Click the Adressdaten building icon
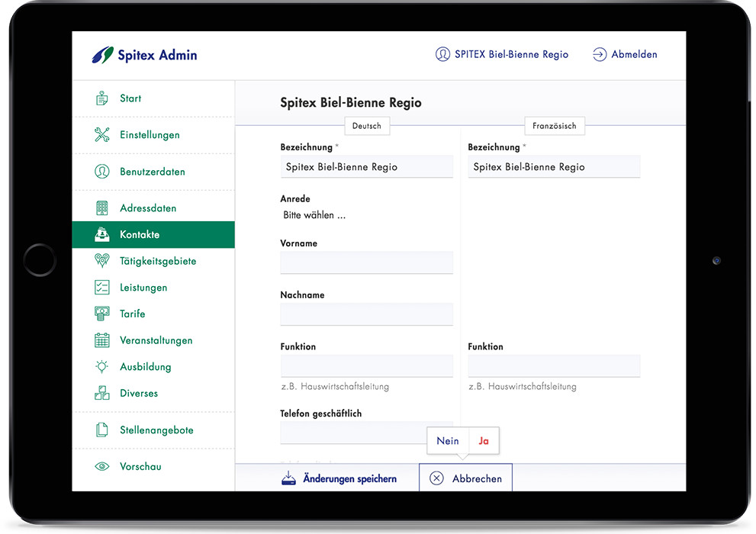Image resolution: width=756 pixels, height=534 pixels. [x=101, y=208]
